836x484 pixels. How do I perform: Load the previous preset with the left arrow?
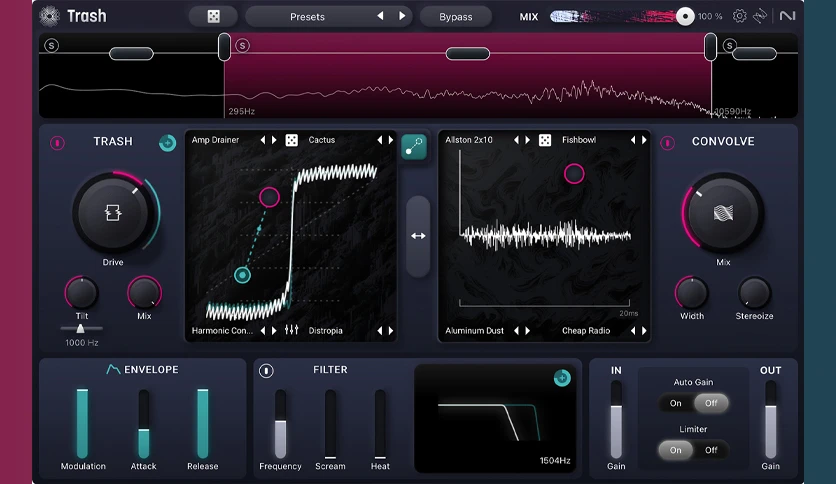[x=380, y=16]
